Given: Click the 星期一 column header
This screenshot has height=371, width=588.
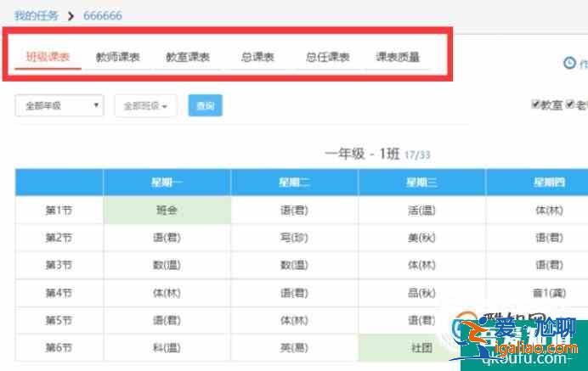Looking at the screenshot, I should pyautogui.click(x=167, y=183).
